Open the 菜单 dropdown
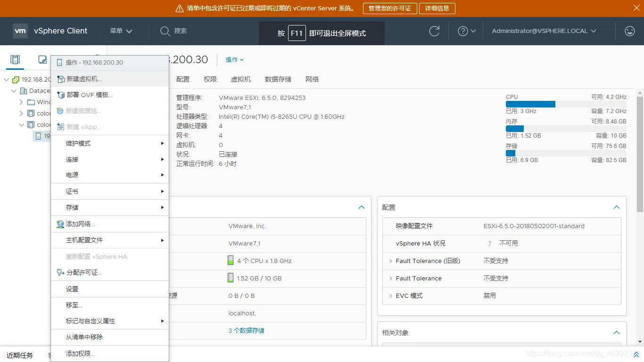The image size is (644, 362). tap(121, 31)
